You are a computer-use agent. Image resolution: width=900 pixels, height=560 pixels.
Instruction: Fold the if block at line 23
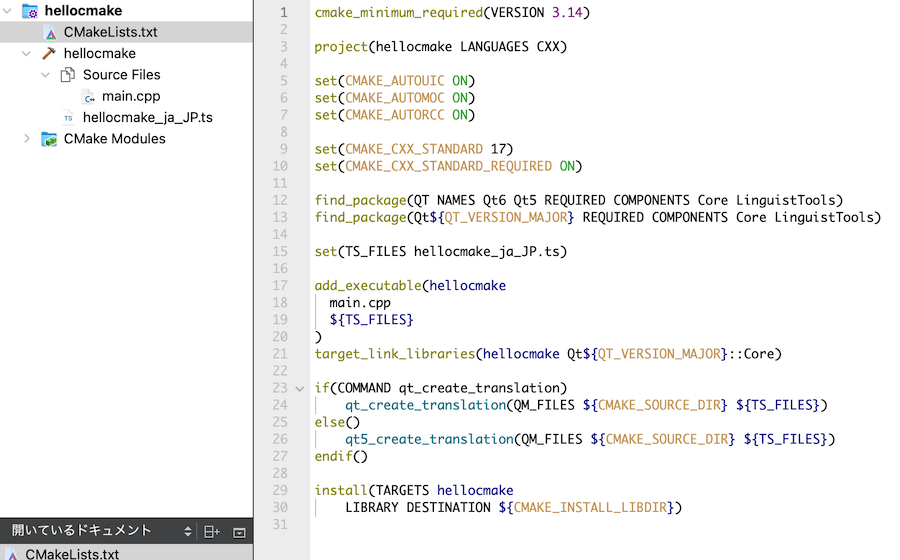(299, 388)
